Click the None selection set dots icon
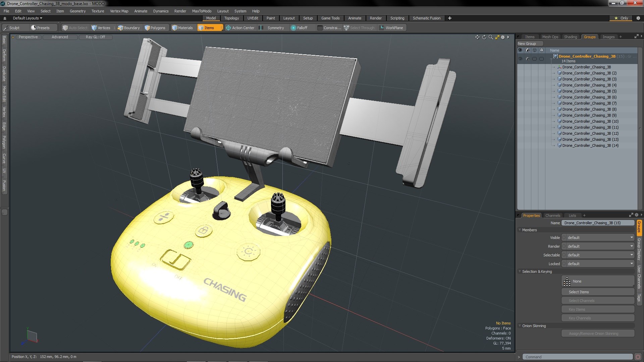Viewport: 644px width, 362px height. click(567, 282)
